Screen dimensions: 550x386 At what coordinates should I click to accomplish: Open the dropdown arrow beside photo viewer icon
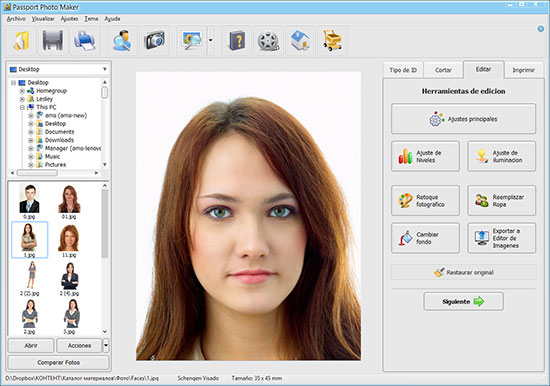coord(210,40)
